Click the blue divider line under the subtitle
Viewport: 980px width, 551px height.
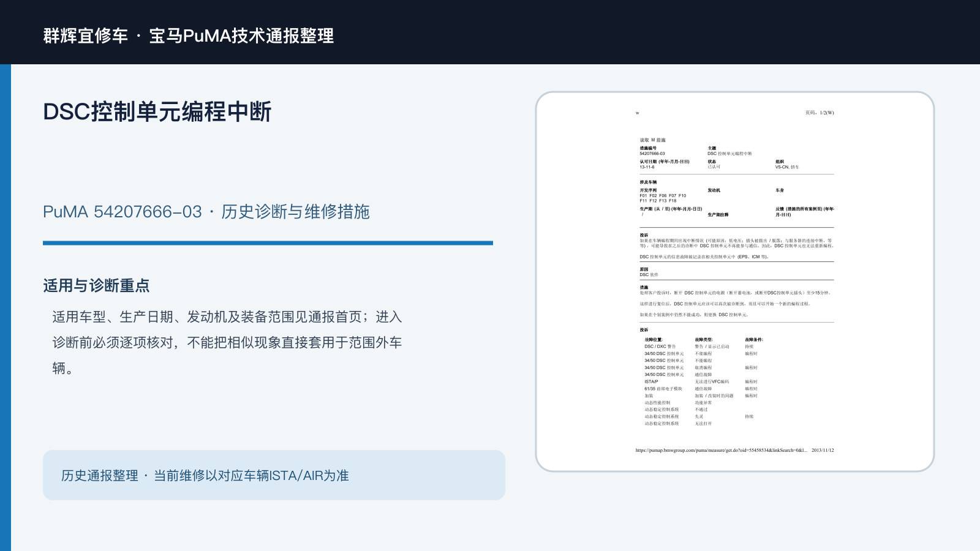click(268, 243)
